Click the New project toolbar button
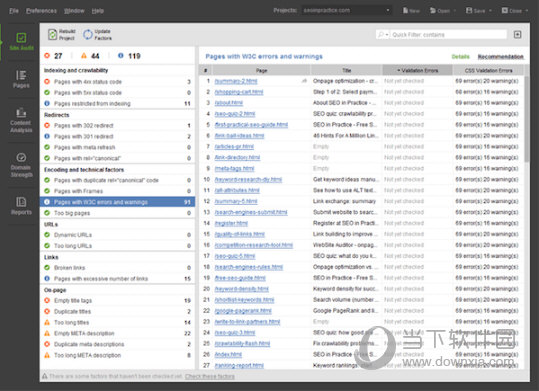Viewport: 539px width, 391px height. pyautogui.click(x=411, y=11)
